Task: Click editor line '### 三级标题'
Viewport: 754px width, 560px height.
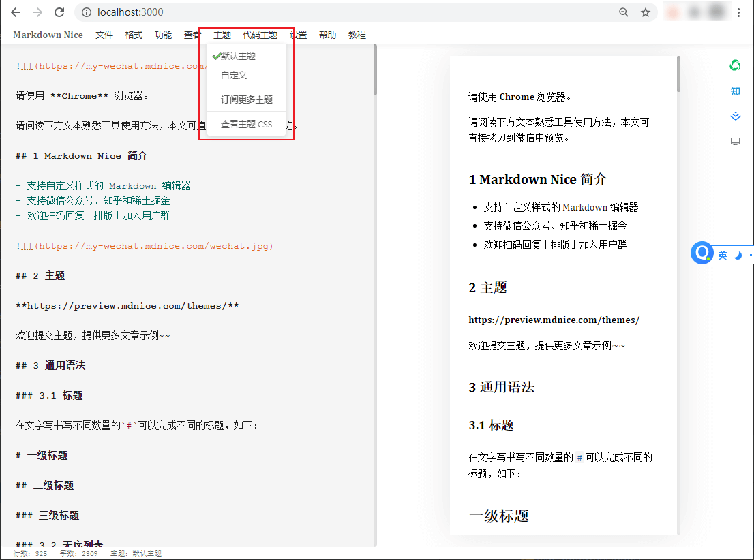Action: [x=48, y=516]
